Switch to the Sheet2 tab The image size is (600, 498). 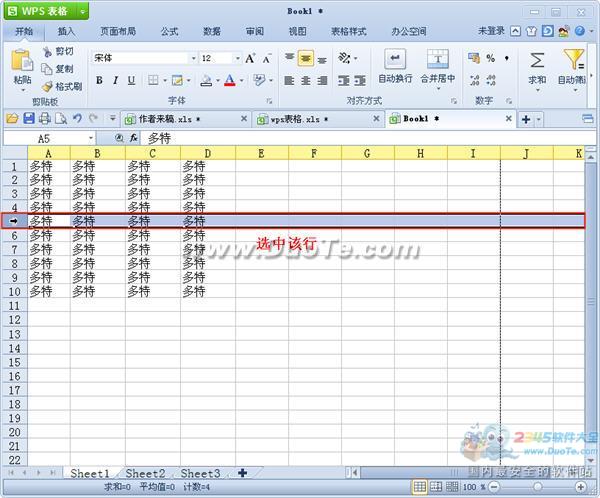click(x=145, y=473)
